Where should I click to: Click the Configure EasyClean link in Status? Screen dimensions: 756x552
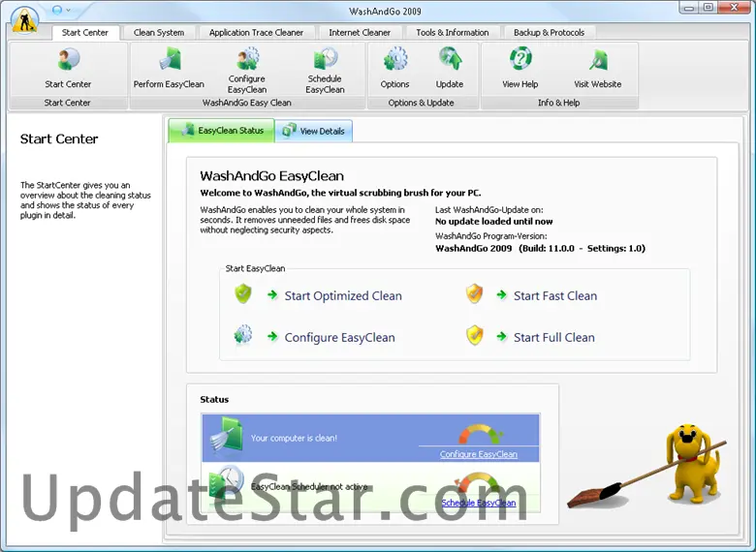coord(478,454)
